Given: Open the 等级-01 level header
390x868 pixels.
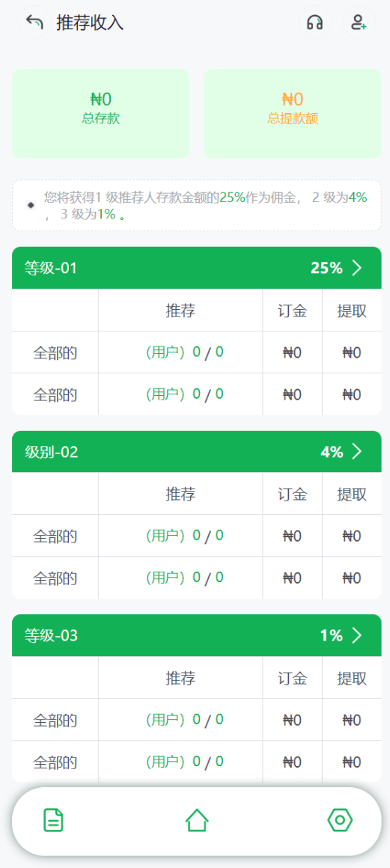Looking at the screenshot, I should pyautogui.click(x=197, y=268).
